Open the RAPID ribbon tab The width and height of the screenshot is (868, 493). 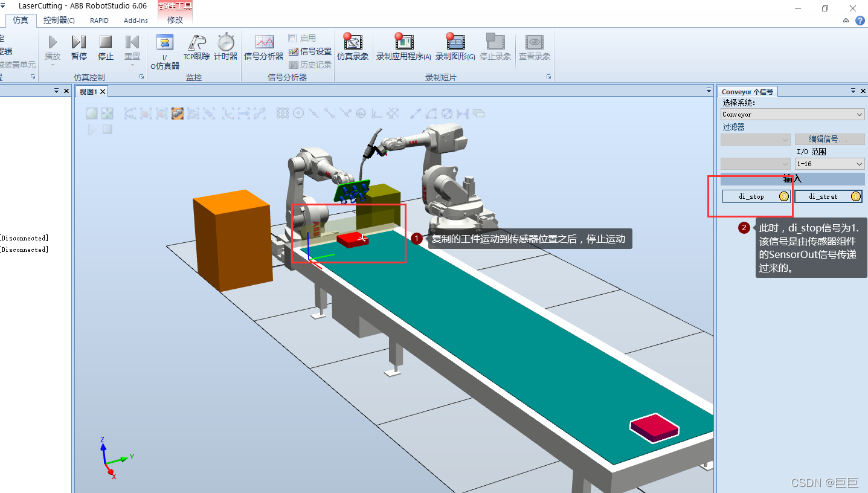pyautogui.click(x=100, y=20)
